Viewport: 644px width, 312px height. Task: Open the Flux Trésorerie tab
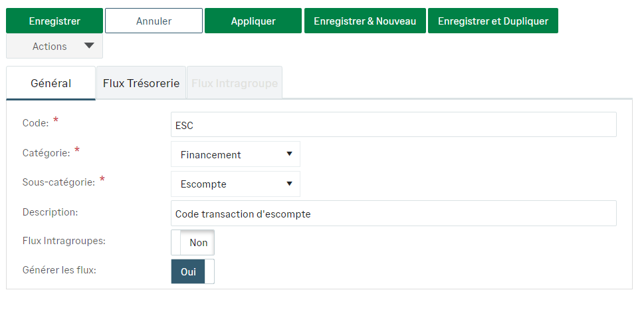click(141, 84)
